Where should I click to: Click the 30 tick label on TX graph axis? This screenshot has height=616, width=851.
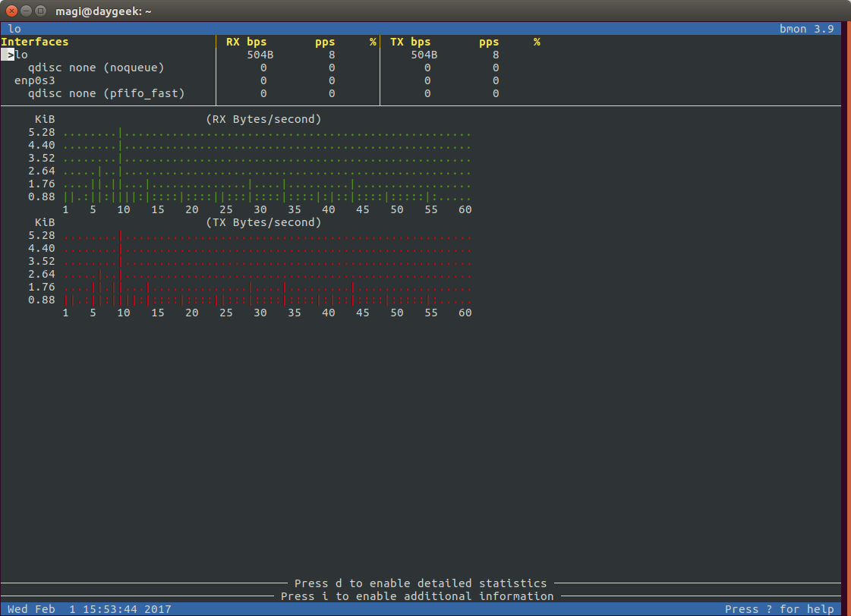[x=260, y=313]
